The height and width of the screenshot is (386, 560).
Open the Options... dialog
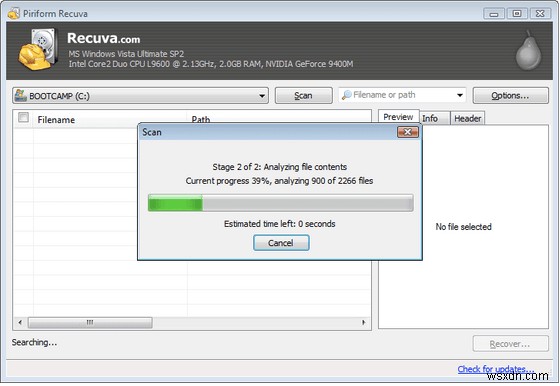click(x=510, y=96)
